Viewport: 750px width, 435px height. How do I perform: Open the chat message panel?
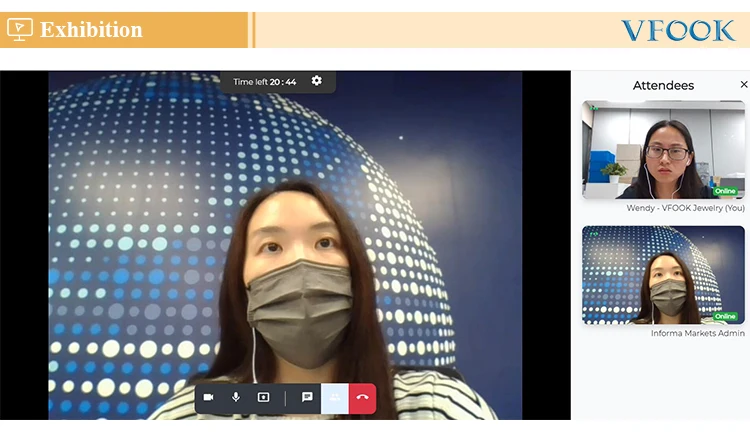click(307, 397)
